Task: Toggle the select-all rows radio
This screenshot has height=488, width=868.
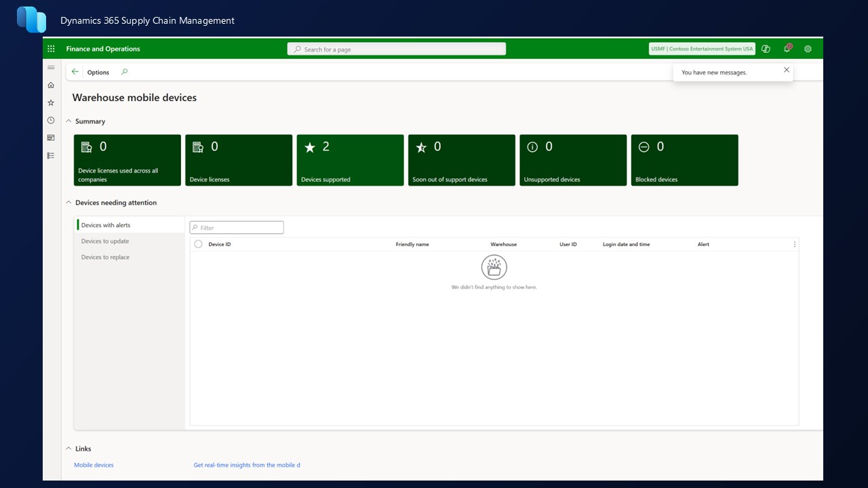Action: 198,244
